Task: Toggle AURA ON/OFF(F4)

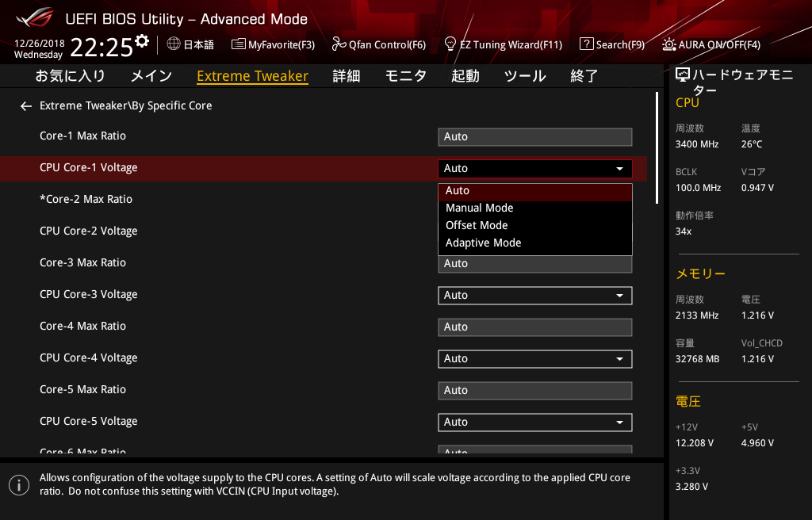Action: (711, 44)
